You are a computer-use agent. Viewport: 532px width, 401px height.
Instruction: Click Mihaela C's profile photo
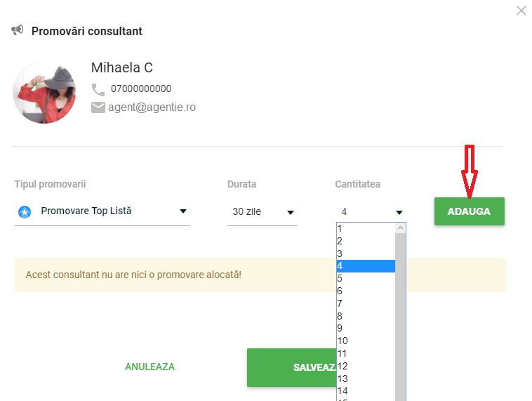[44, 92]
